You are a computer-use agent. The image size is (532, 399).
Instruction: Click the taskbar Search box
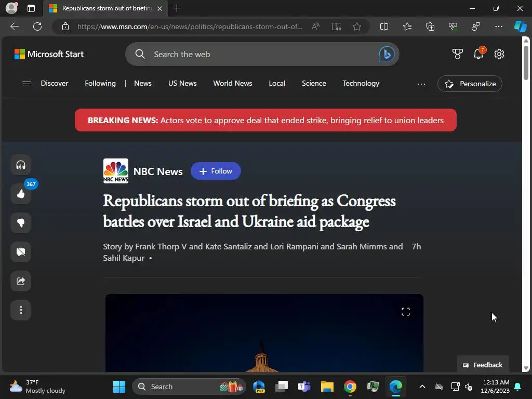coord(189,387)
